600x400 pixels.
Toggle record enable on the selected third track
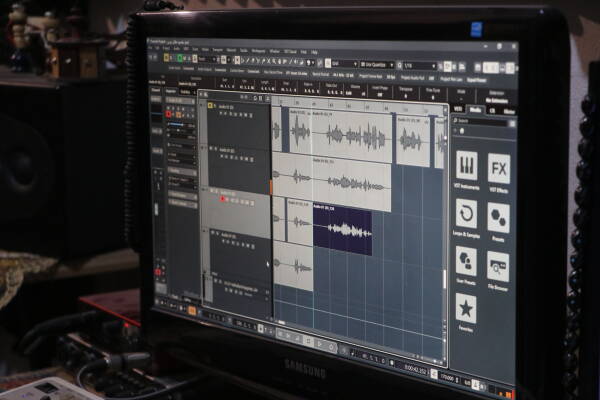coord(222,200)
